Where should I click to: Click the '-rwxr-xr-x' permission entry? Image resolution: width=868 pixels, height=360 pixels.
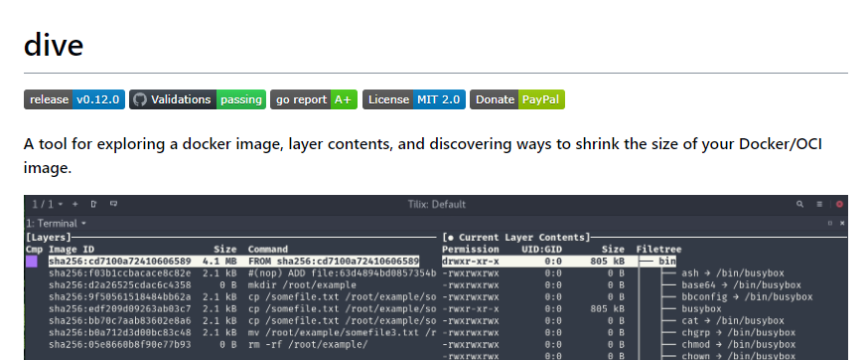(471, 309)
